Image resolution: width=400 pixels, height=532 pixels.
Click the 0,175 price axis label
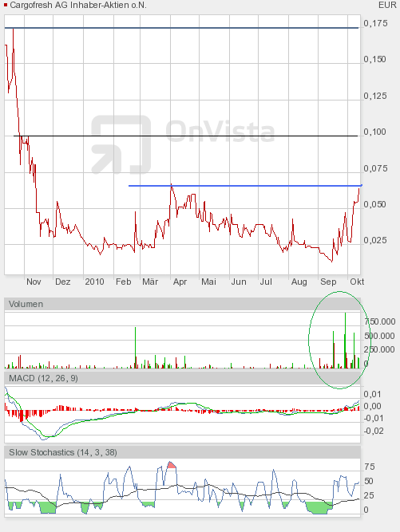pos(375,23)
